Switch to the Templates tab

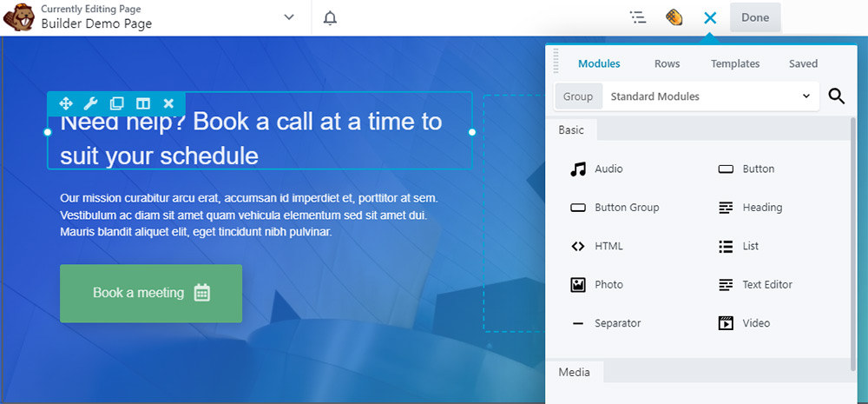[x=735, y=63]
